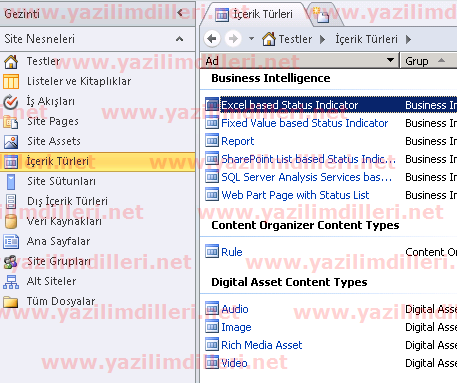The height and width of the screenshot is (383, 457).
Task: Click icon beside SQL Server Analysis Services row
Action: (x=212, y=177)
